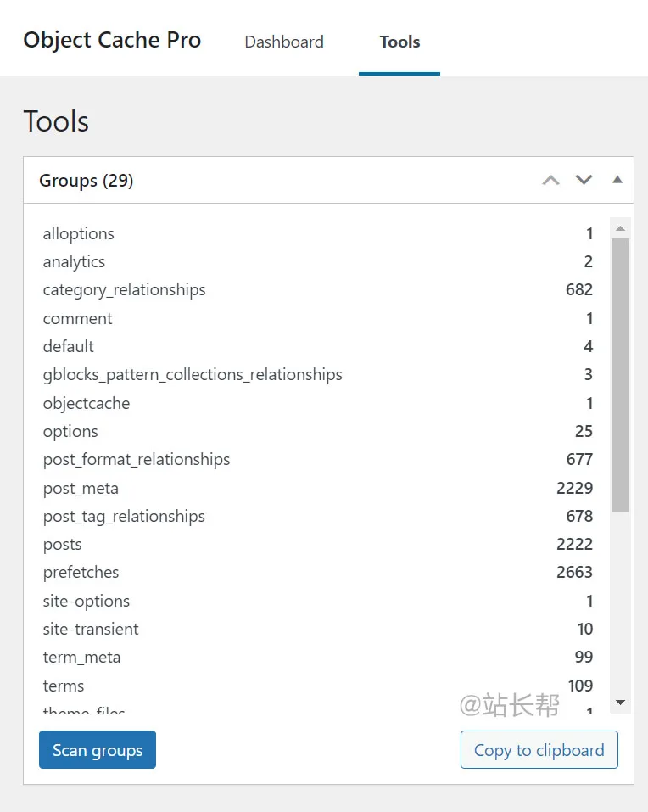Click the count 678 for post_tag_relationships
The image size is (648, 812).
click(x=579, y=517)
